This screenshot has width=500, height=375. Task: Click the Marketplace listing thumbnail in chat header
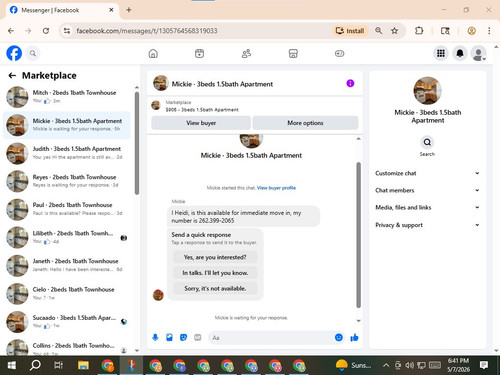point(156,105)
